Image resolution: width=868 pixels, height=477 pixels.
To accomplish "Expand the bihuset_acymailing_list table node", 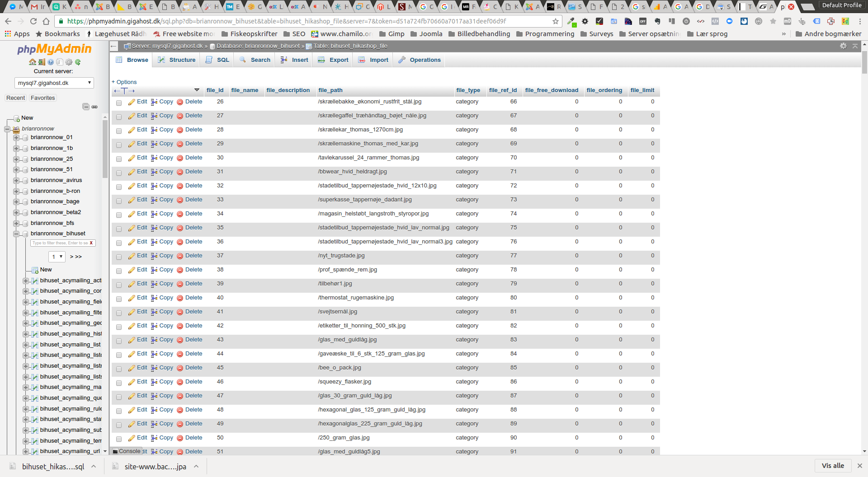I will coord(26,345).
